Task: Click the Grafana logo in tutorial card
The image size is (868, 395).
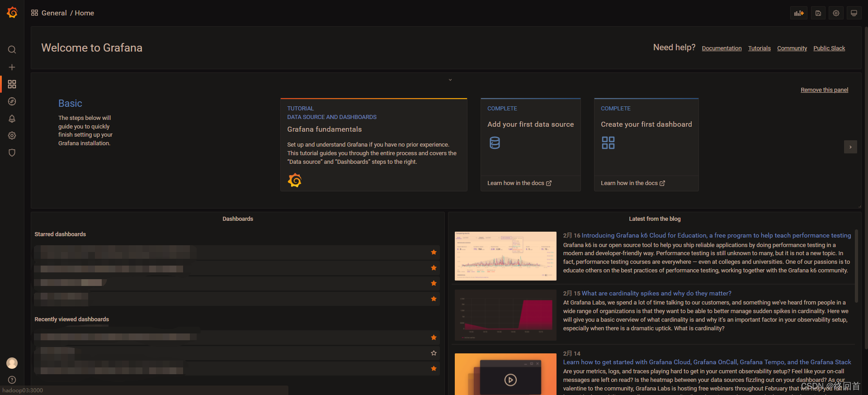Action: pyautogui.click(x=295, y=180)
